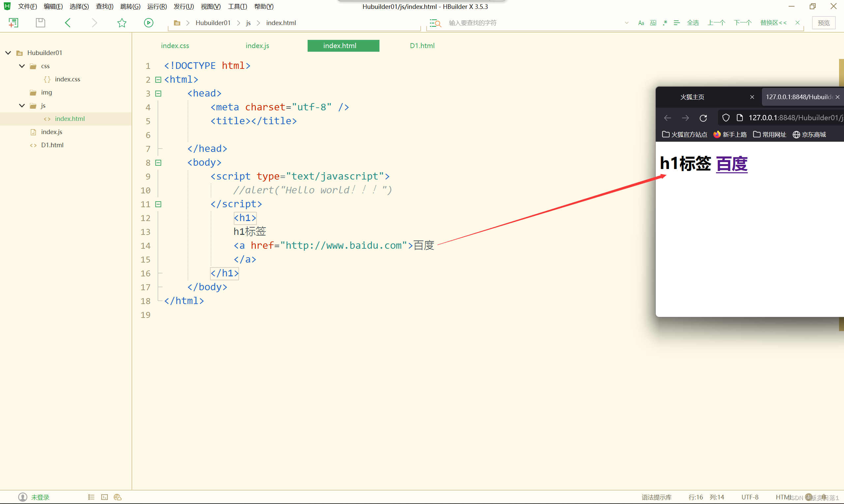Open the 运行(R) menu
The width and height of the screenshot is (844, 504).
(x=157, y=7)
